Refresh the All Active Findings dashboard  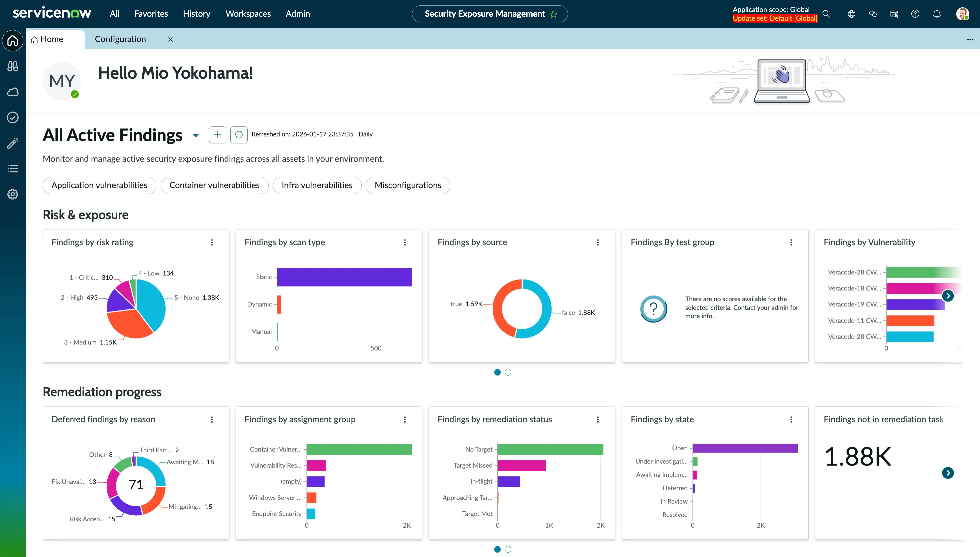[x=239, y=135]
